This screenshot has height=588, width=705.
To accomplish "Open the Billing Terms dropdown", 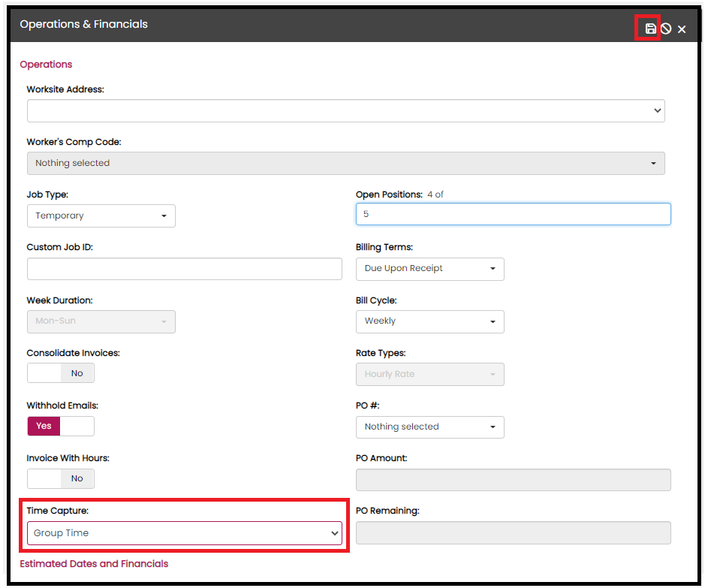I will [430, 269].
